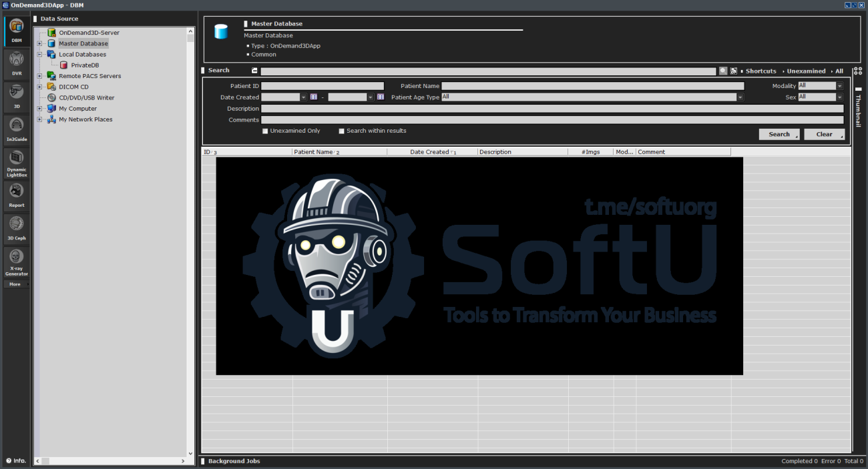Click the Master Database blue cylinder icon
868x469 pixels.
(51, 43)
